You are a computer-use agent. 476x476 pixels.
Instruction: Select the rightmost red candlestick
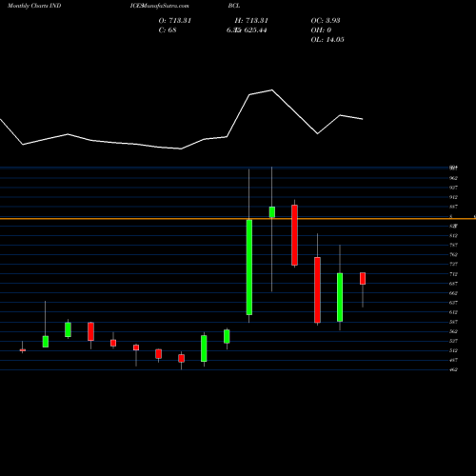[363, 278]
